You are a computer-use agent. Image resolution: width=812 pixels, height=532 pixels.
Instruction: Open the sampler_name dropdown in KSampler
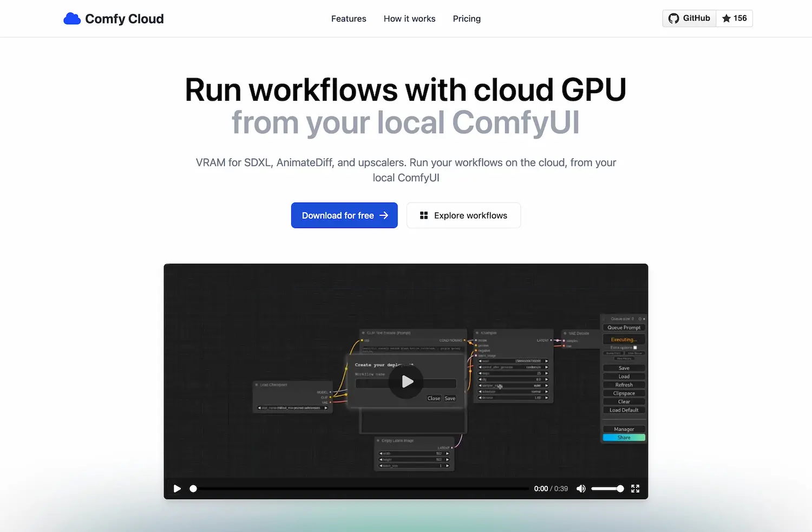tap(513, 385)
